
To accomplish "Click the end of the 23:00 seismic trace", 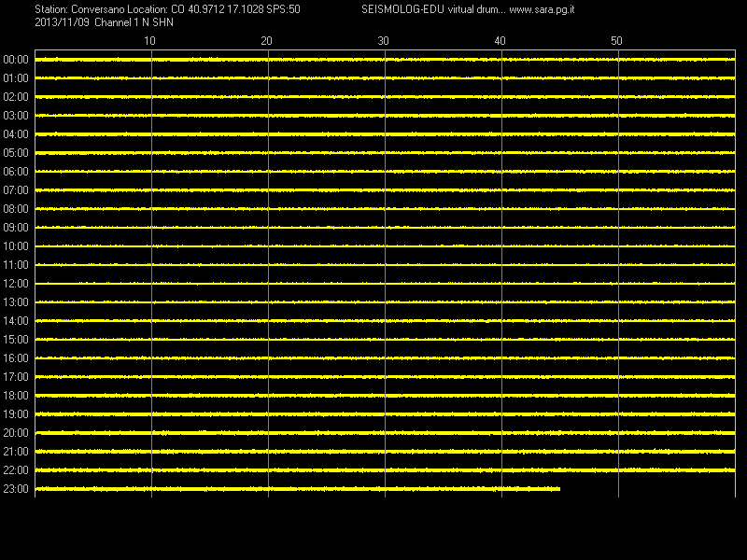I will [x=558, y=488].
